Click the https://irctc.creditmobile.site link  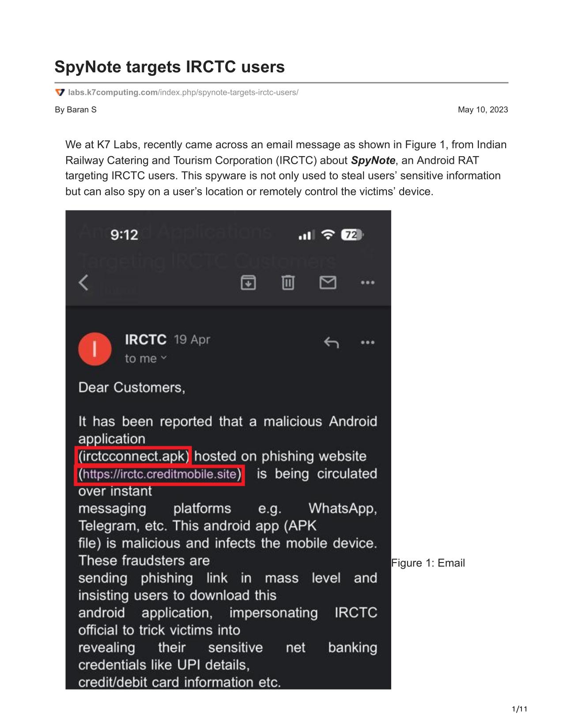point(159,474)
